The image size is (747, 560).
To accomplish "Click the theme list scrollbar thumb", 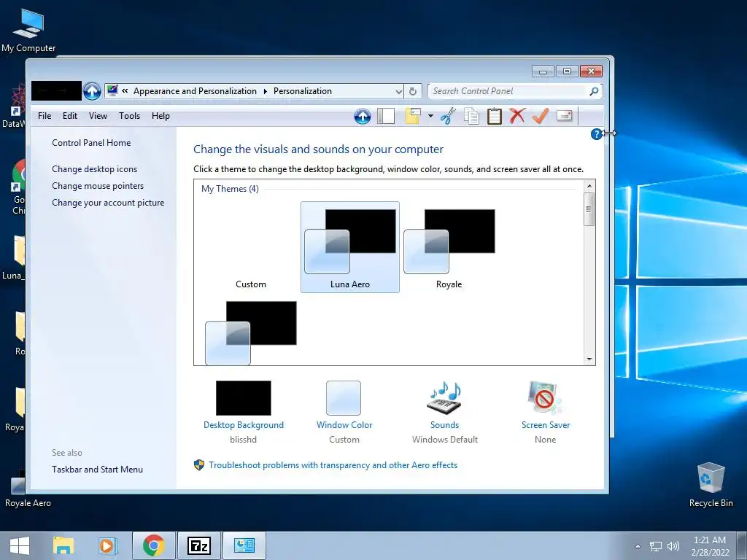I will point(589,209).
